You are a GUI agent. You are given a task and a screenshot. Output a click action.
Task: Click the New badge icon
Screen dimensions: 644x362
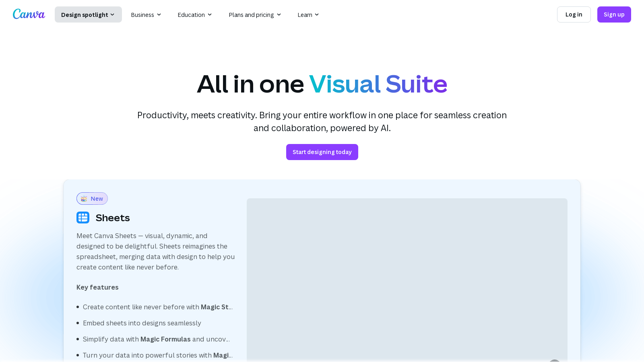(x=84, y=199)
